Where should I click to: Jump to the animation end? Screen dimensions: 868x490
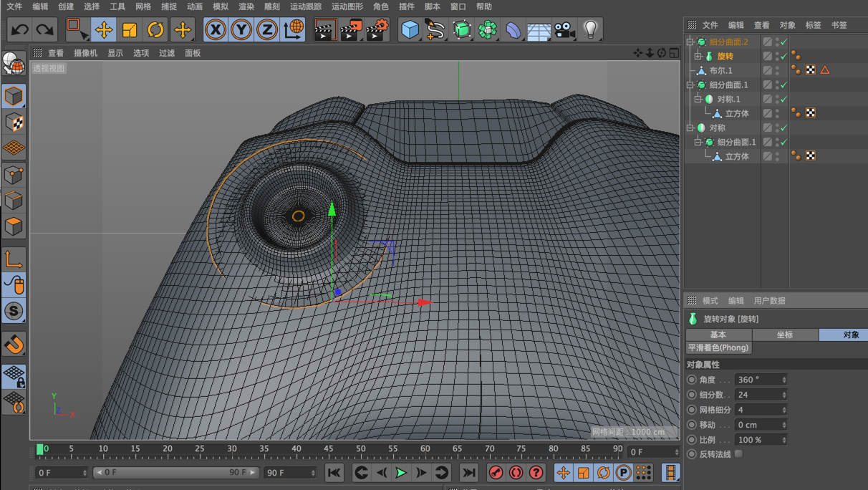[469, 473]
